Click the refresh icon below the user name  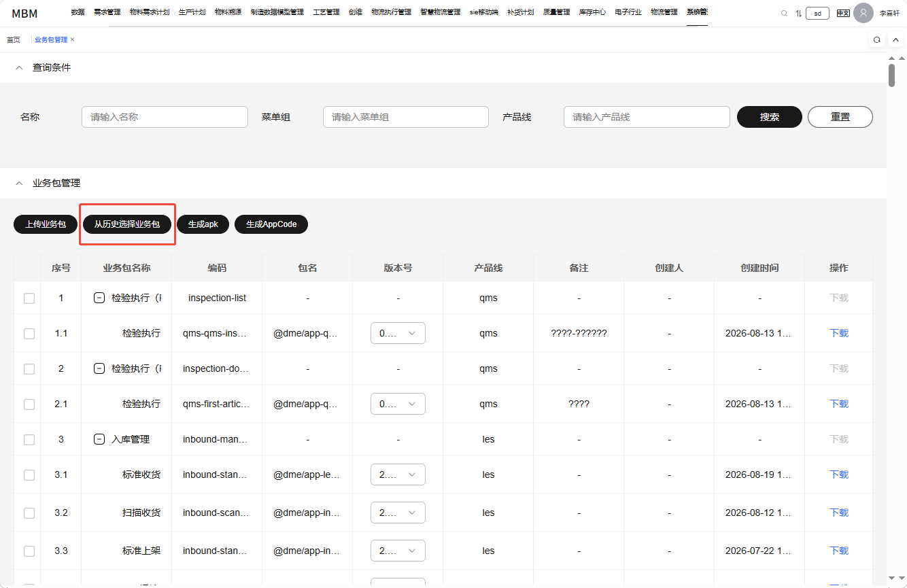point(877,40)
